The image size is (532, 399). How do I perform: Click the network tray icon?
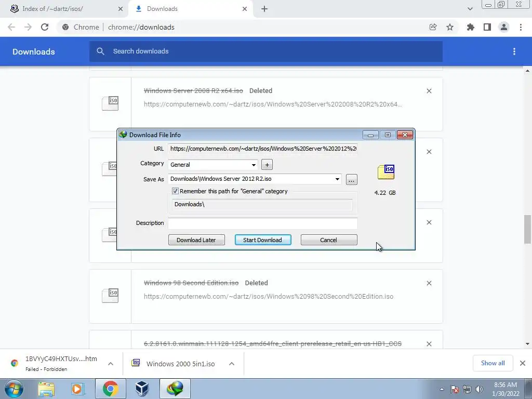pyautogui.click(x=467, y=389)
